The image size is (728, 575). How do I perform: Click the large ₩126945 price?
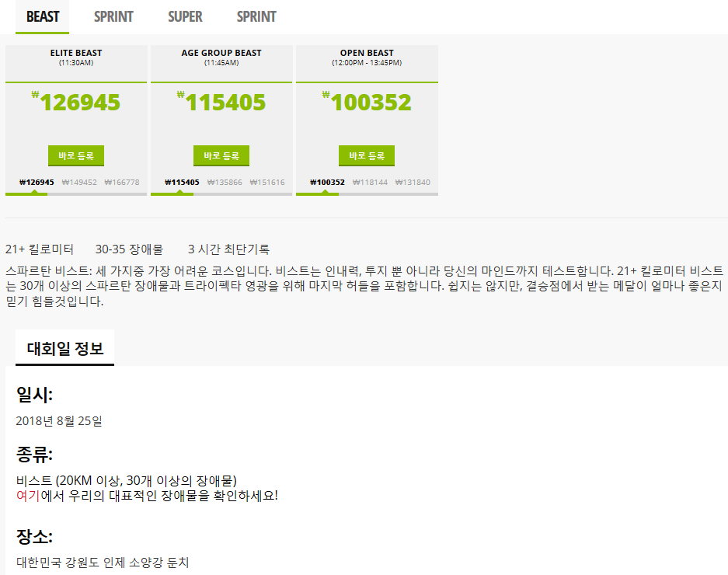point(76,103)
